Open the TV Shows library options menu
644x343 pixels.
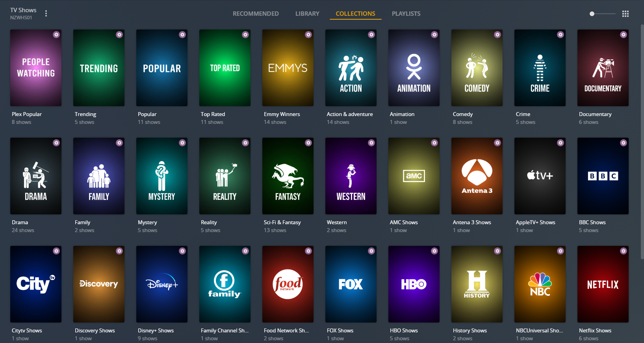(x=46, y=14)
